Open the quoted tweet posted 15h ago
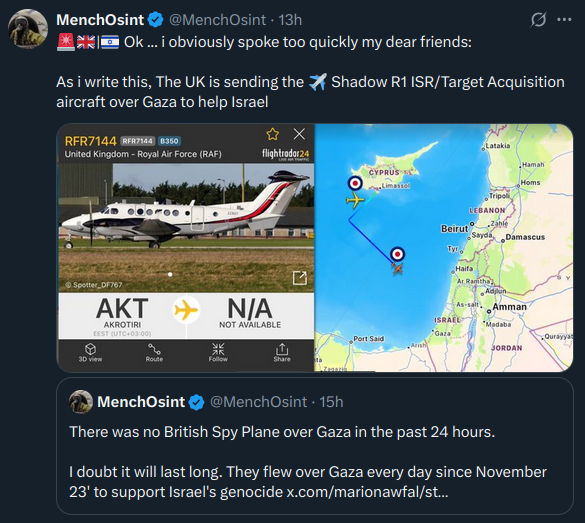Viewport: 585px width, 523px height. [315, 446]
